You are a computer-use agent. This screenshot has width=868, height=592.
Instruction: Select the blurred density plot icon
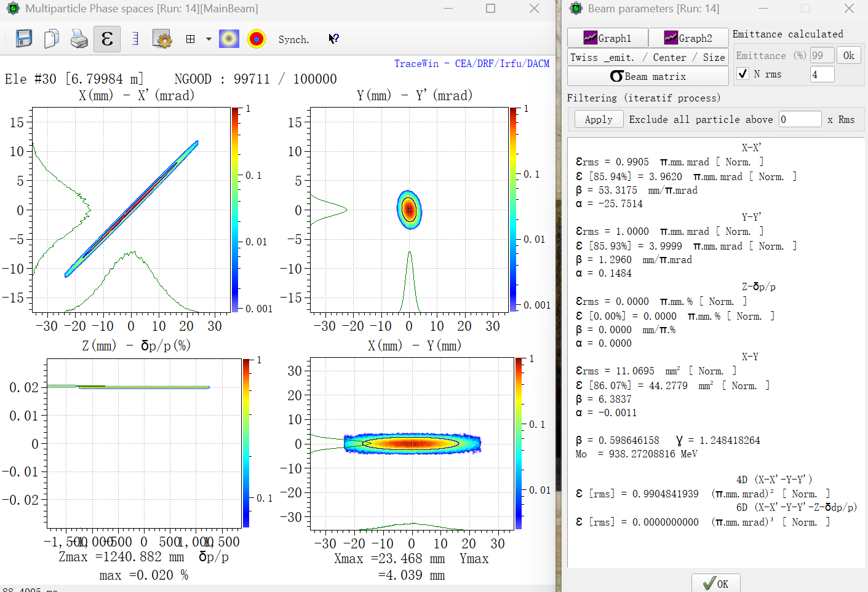[229, 39]
